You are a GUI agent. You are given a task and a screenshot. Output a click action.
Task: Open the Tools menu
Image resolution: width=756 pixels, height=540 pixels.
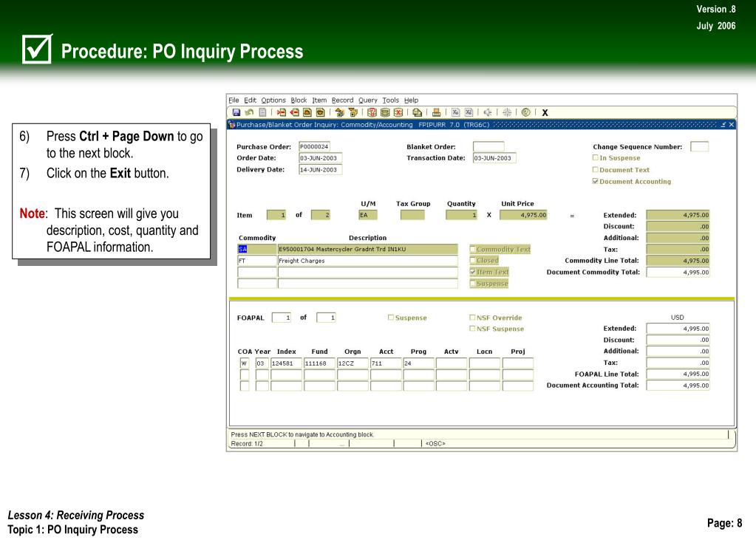(x=390, y=100)
